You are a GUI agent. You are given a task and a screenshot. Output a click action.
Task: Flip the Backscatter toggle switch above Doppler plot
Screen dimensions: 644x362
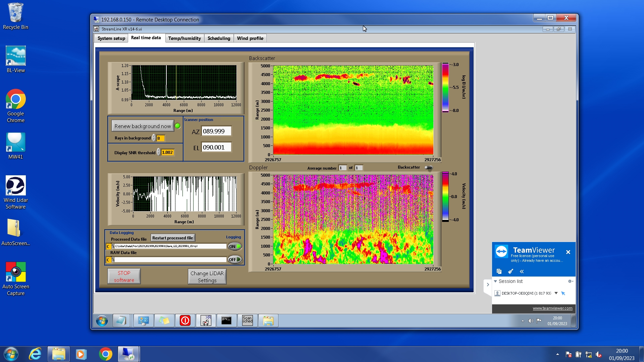[x=429, y=168]
